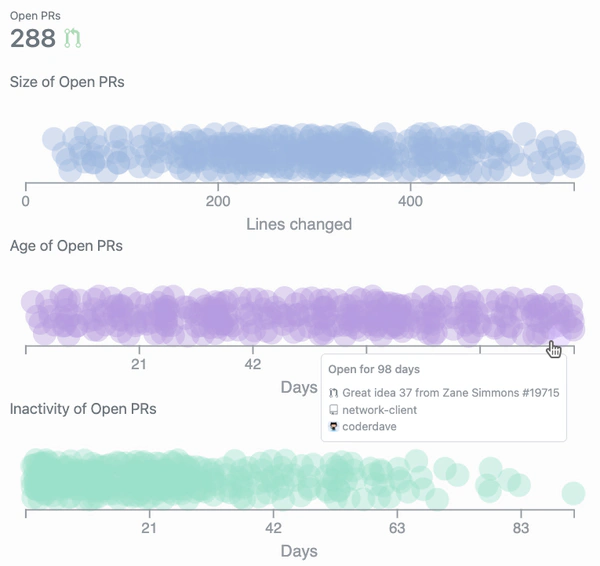The image size is (600, 566).
Task: Open the network-client repository link
Action: click(x=379, y=410)
